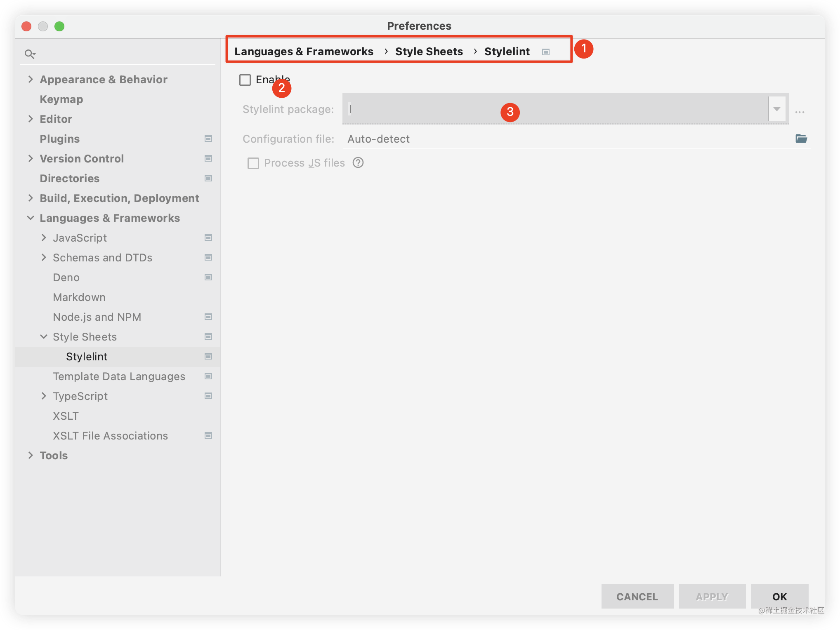
Task: Click project-level icon beside Plugins entry
Action: tap(208, 139)
